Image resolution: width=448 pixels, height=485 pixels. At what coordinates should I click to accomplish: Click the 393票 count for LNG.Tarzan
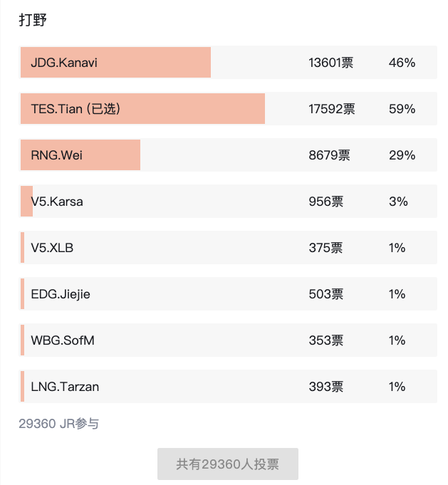pyautogui.click(x=325, y=387)
